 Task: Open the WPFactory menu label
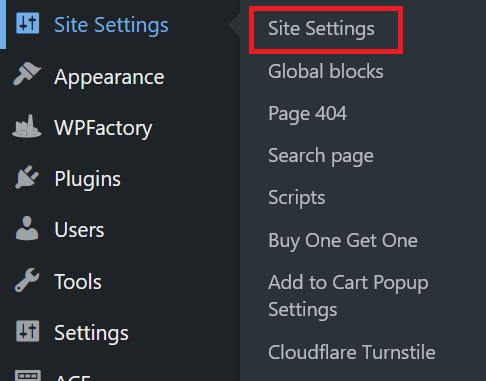point(103,129)
